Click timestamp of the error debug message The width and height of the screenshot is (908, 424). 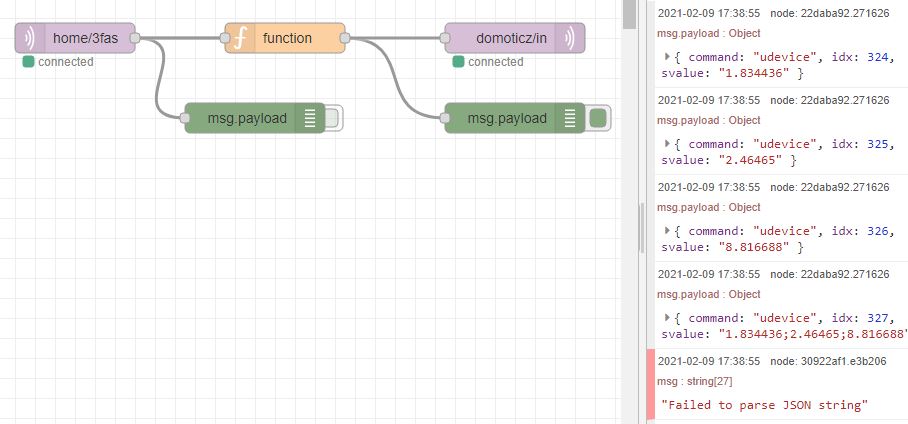point(709,361)
